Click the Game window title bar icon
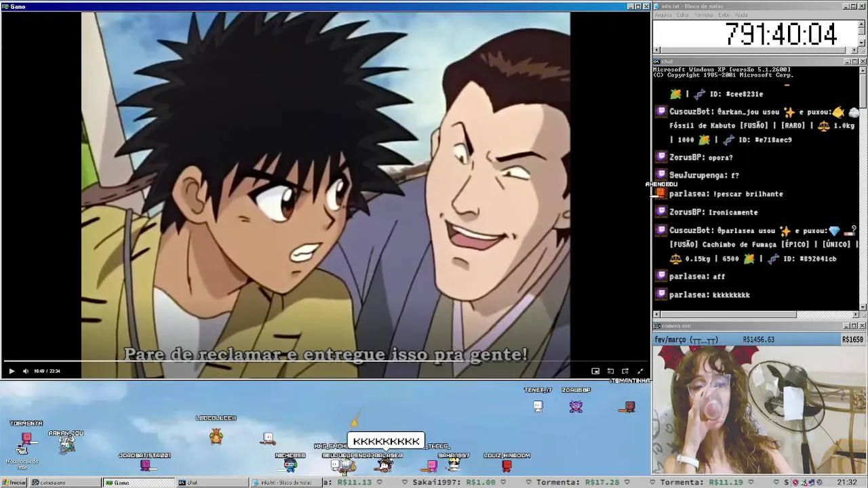Screen dimensions: 868x488 (5, 6)
